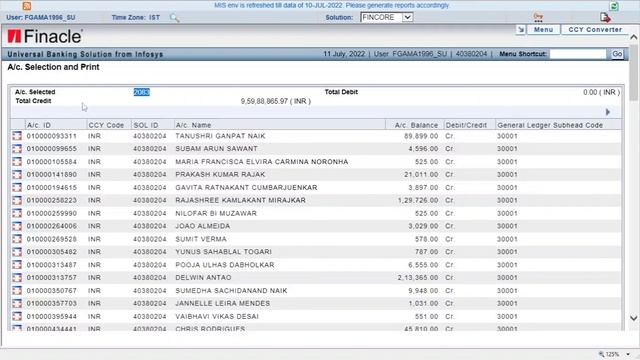The height and width of the screenshot is (360, 640).
Task: Click row icon for SUMEDHA SACHIDANAND NAIK
Action: (17, 291)
